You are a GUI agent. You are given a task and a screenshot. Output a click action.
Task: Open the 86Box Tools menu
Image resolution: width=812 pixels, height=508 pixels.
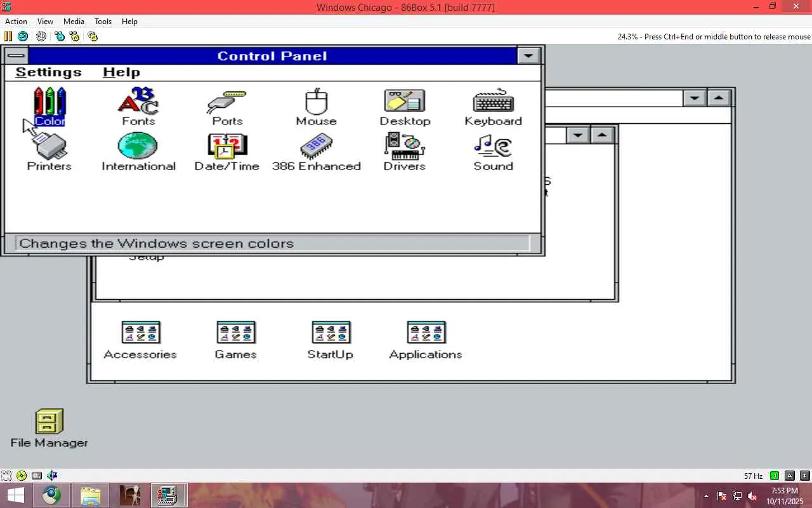click(103, 21)
